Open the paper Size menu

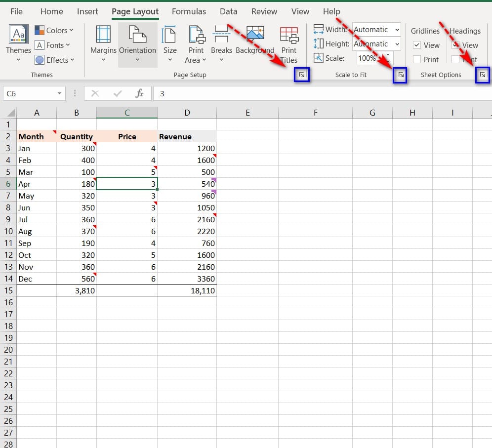pyautogui.click(x=170, y=43)
